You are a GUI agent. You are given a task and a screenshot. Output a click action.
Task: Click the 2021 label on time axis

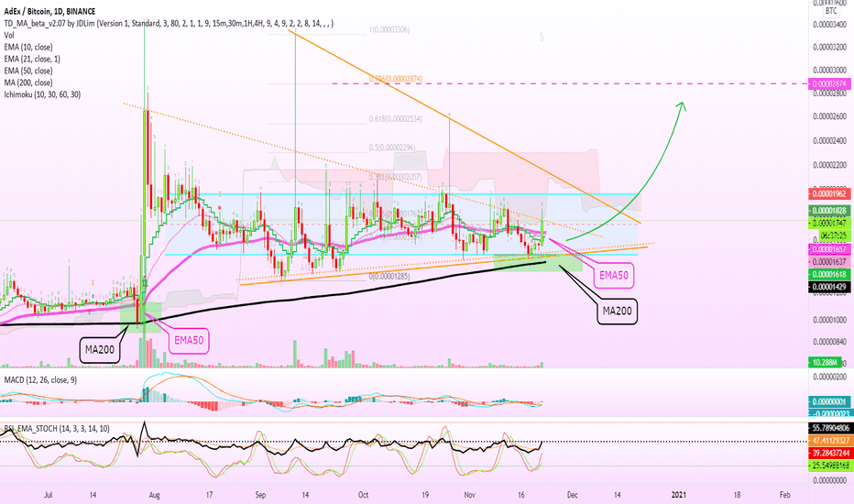679,495
